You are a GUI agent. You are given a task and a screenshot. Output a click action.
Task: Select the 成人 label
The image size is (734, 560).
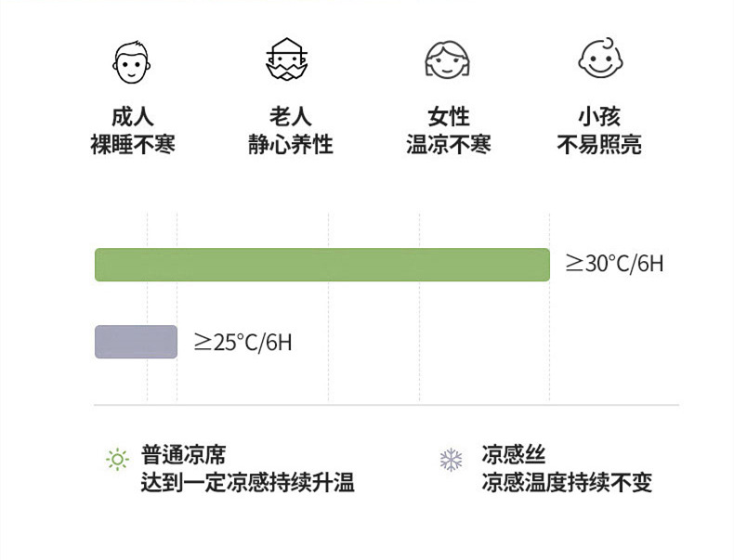point(132,117)
